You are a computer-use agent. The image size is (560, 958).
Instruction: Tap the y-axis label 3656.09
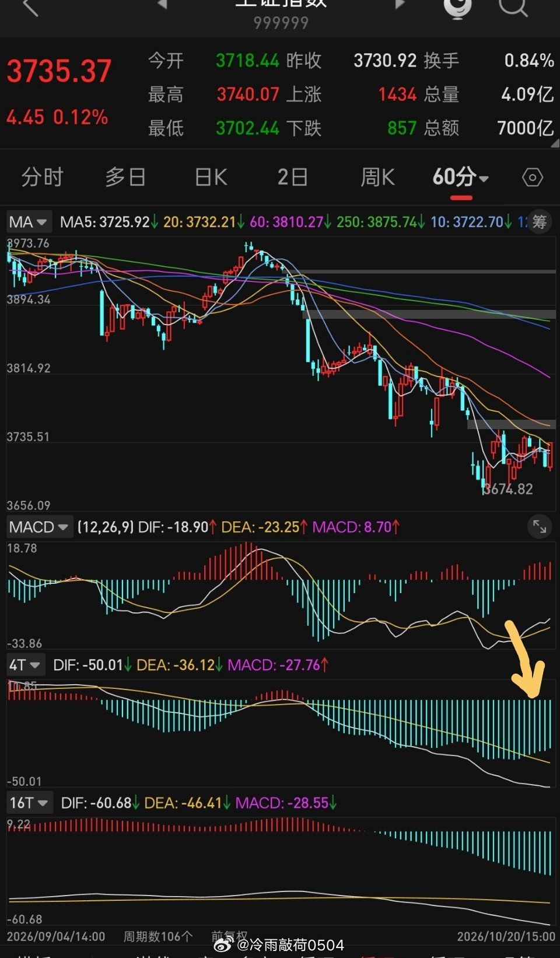pos(29,506)
